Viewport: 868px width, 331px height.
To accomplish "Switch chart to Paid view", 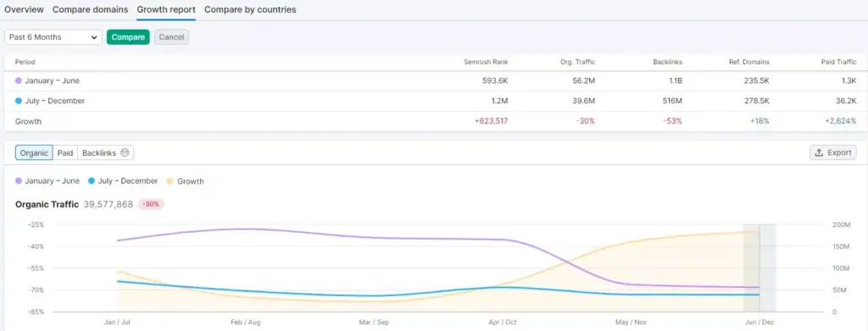I will pyautogui.click(x=65, y=153).
